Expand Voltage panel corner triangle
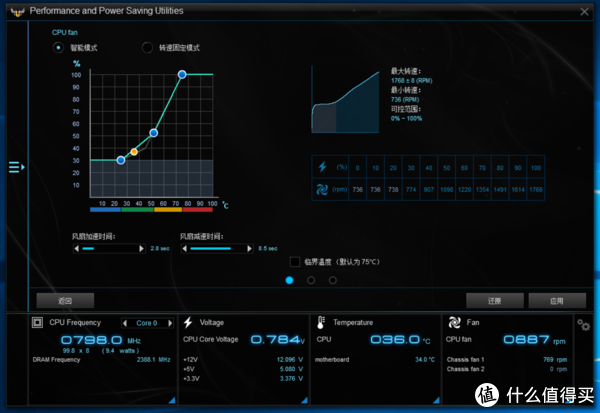The width and height of the screenshot is (600, 413). (305, 400)
